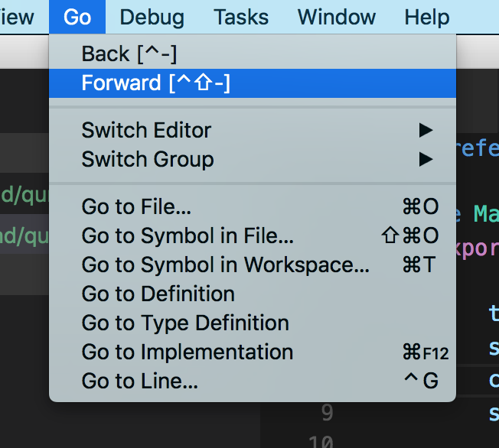Select the highlighted Forward menu item

tap(156, 83)
